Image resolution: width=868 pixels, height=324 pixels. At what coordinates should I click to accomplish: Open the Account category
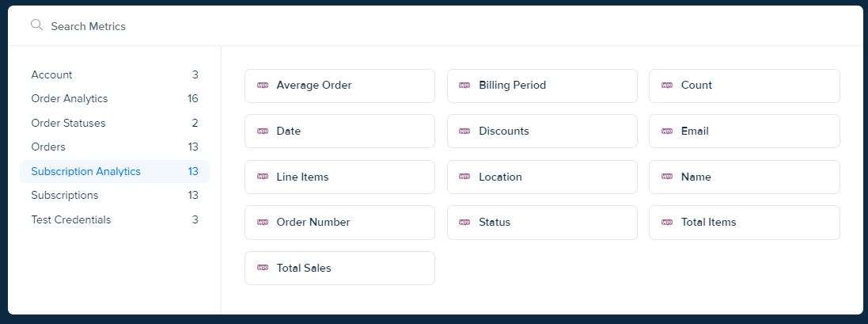(52, 74)
